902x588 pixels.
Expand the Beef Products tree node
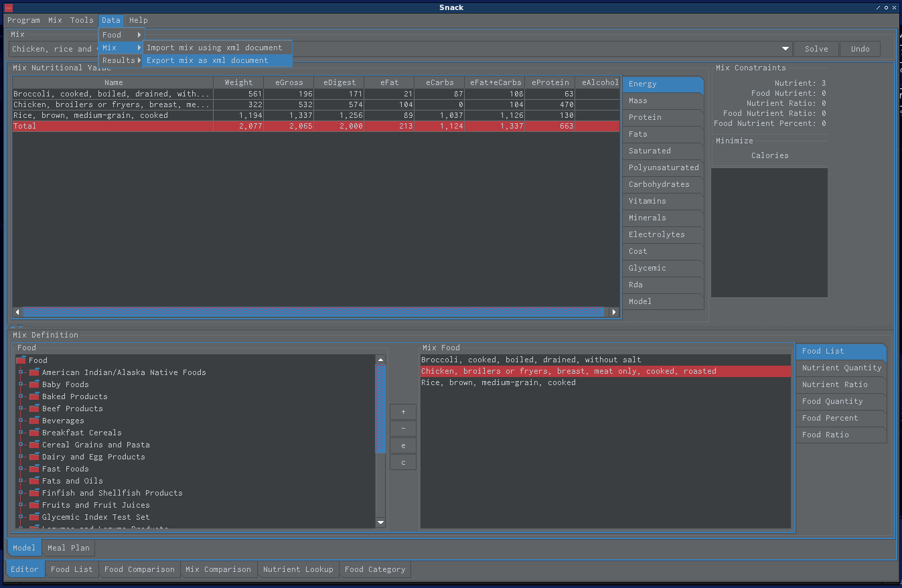tap(21, 409)
